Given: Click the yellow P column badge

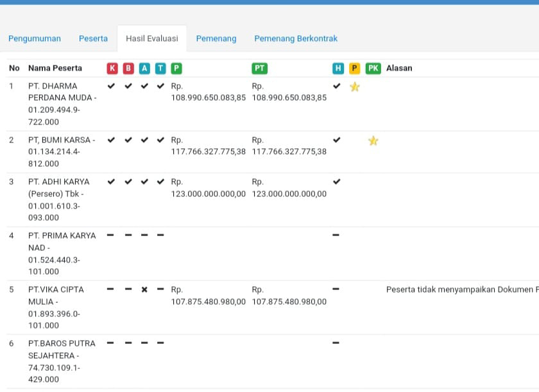Looking at the screenshot, I should [354, 69].
